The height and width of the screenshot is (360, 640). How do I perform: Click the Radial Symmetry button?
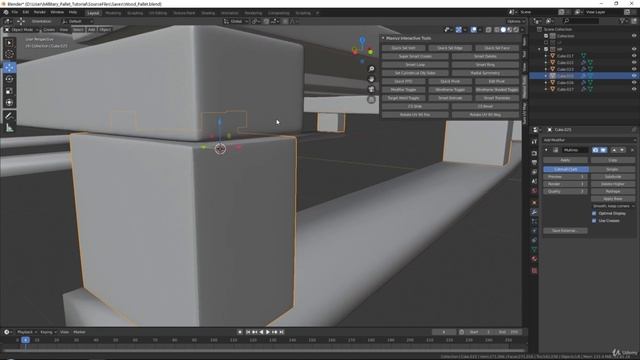pyautogui.click(x=485, y=73)
